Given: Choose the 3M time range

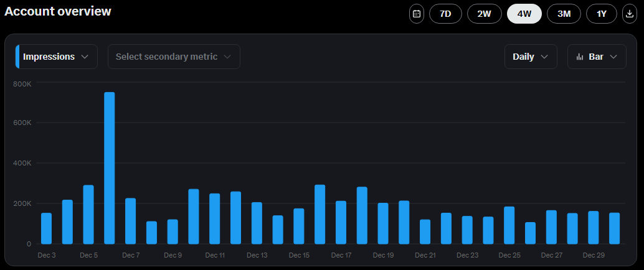Looking at the screenshot, I should 564,14.
